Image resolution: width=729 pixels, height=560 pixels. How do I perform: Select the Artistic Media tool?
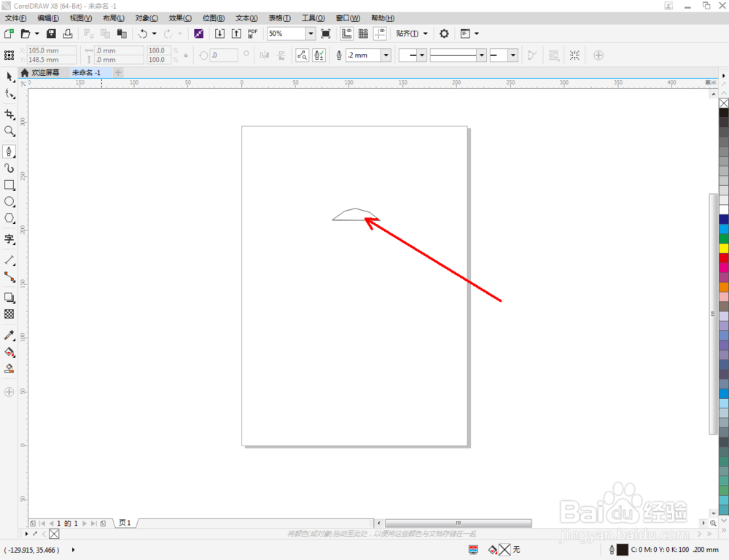tap(9, 168)
